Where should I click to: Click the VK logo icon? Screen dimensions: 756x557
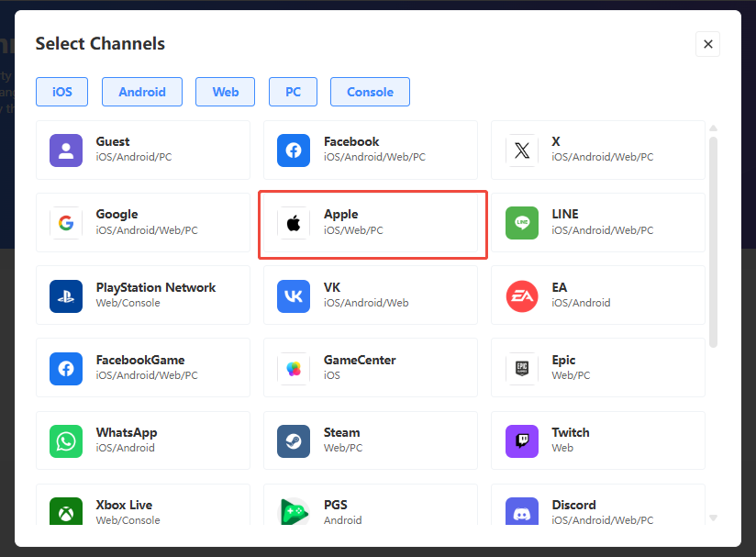tap(294, 295)
